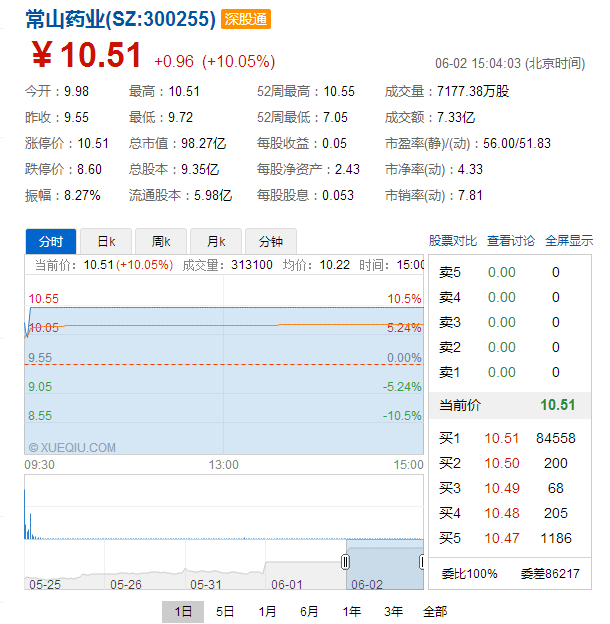
Task: Open the 股票对比 link
Action: [x=453, y=241]
